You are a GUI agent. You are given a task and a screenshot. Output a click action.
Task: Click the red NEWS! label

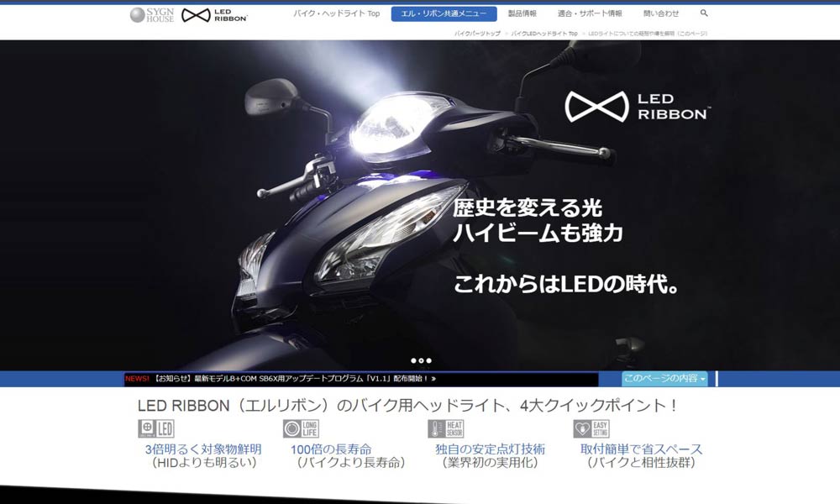(x=137, y=379)
